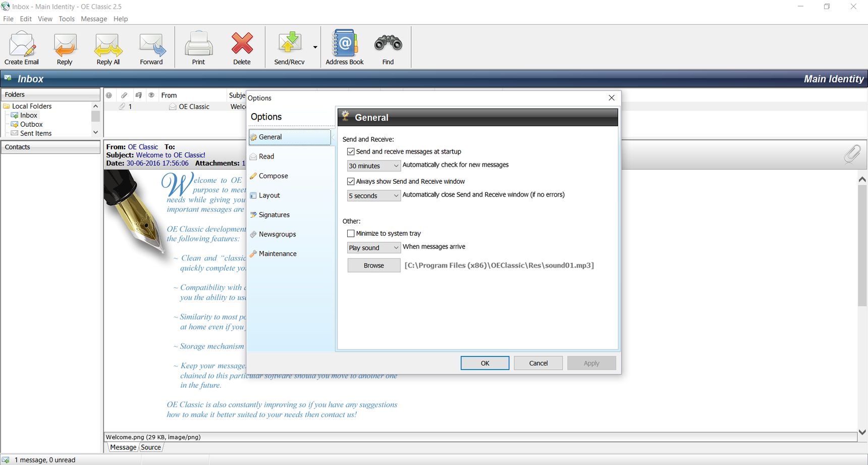Viewport: 868px width, 465px height.
Task: Select General in Options sidebar
Action: (290, 137)
